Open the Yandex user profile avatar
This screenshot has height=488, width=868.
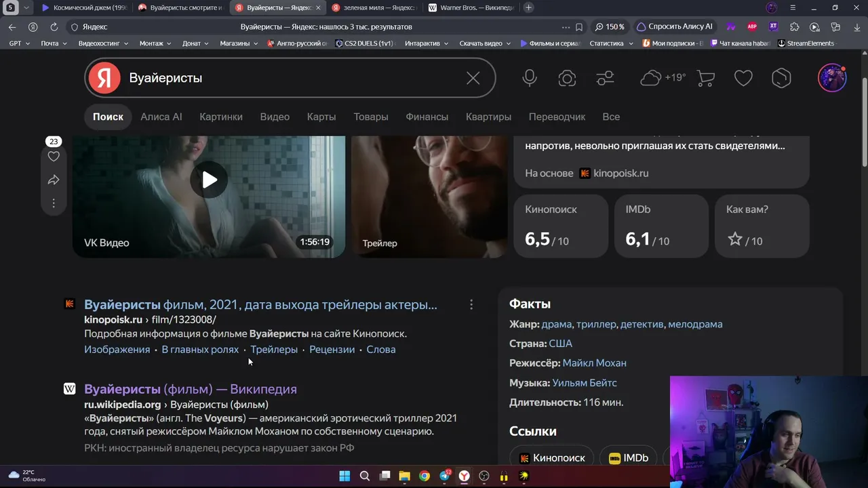[x=832, y=78]
